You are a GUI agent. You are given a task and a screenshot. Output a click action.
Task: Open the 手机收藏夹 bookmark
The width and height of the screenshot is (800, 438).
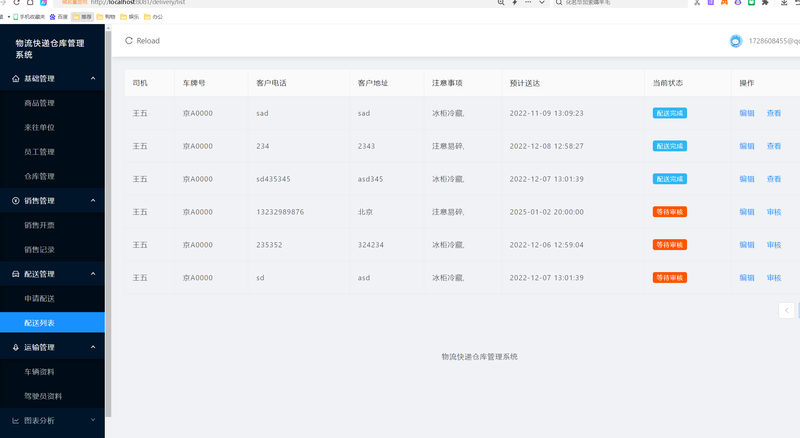coord(29,17)
